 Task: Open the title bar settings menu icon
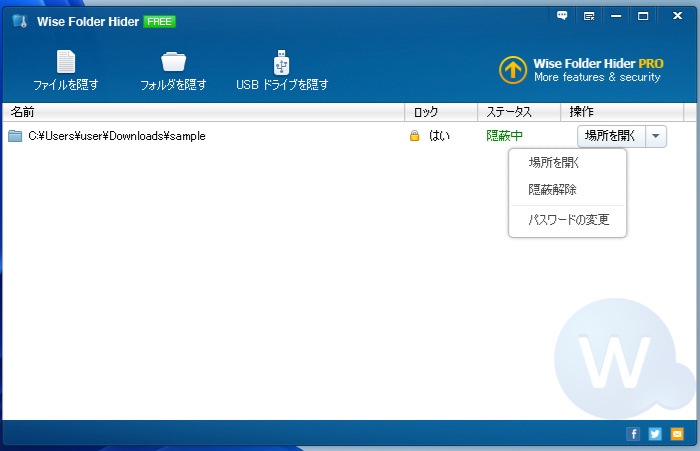589,16
